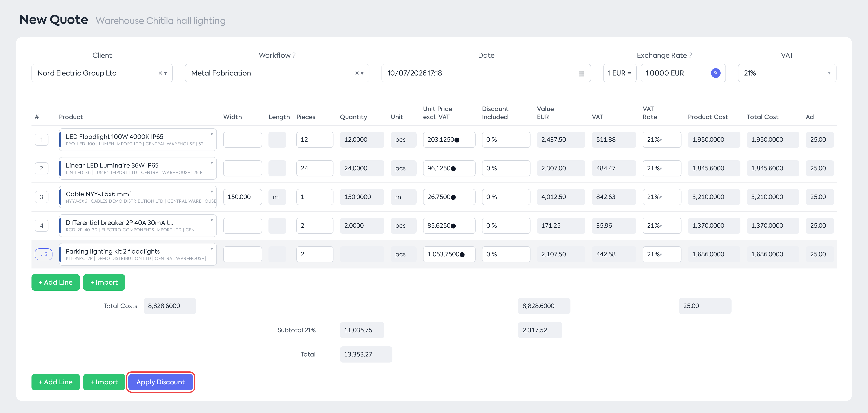Open LED Floodlight 100W product dropdown

click(x=212, y=134)
